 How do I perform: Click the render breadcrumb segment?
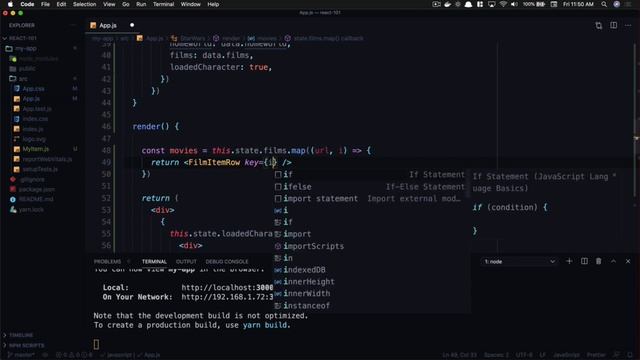point(231,38)
